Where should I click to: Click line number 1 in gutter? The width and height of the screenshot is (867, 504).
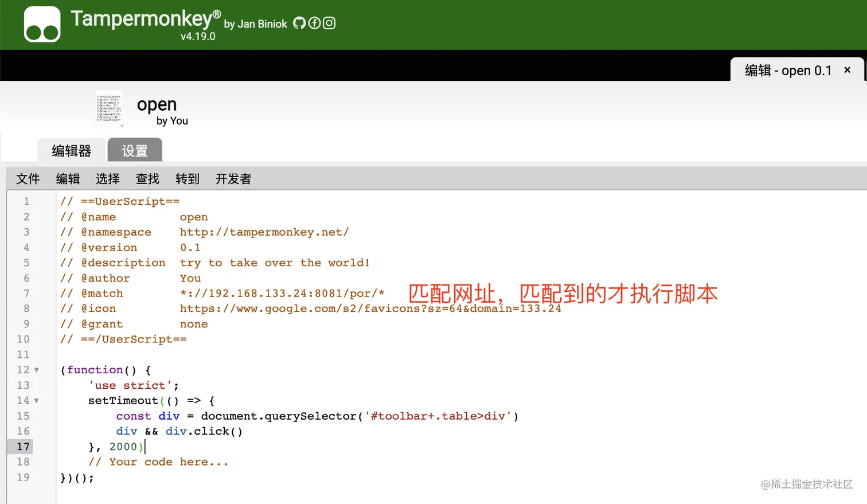26,201
